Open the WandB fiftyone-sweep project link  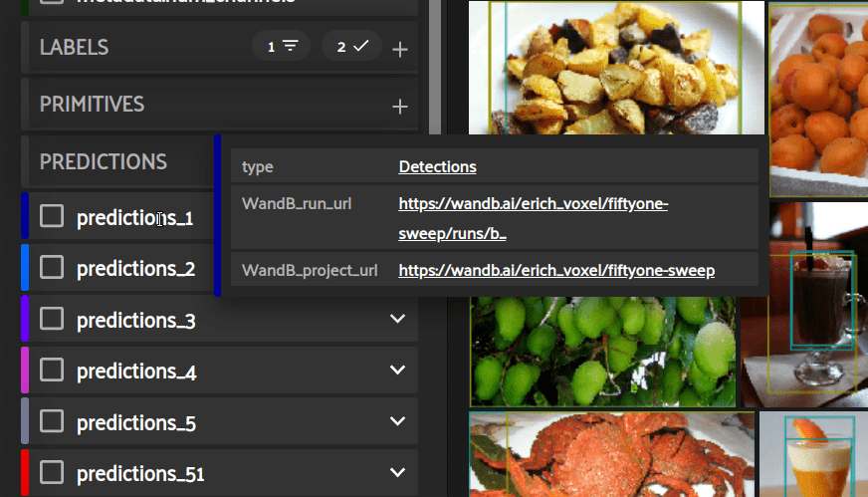coord(556,270)
